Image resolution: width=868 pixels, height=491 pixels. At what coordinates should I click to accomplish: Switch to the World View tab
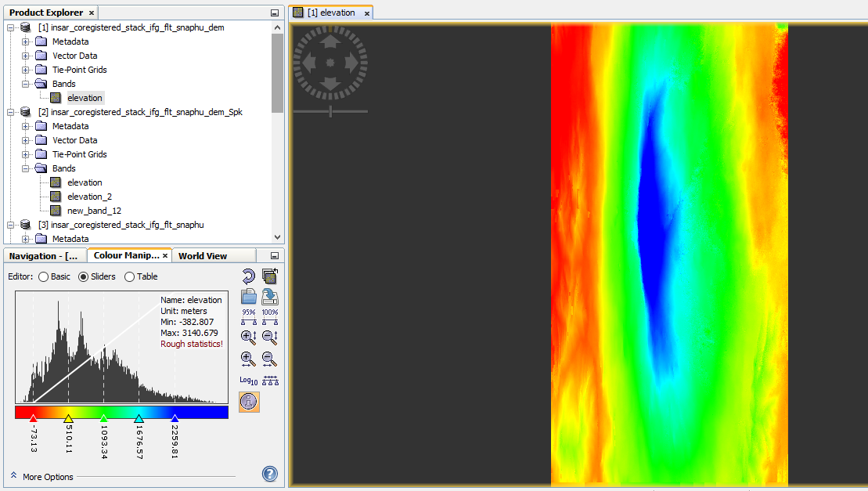coord(203,256)
